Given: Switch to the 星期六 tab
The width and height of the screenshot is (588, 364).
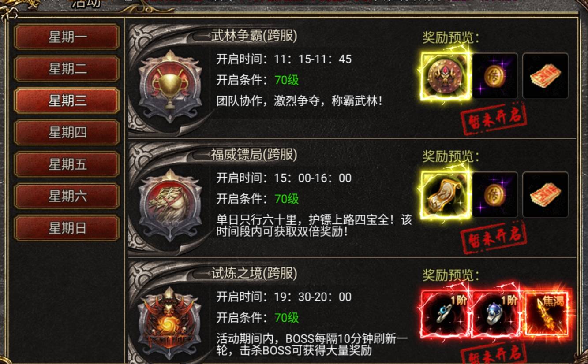Looking at the screenshot, I should (67, 196).
